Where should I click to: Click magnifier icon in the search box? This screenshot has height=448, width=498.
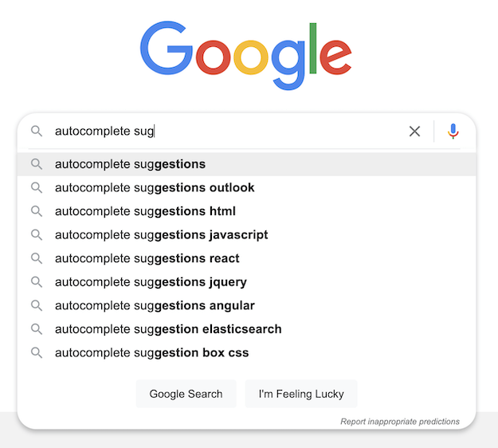[37, 132]
